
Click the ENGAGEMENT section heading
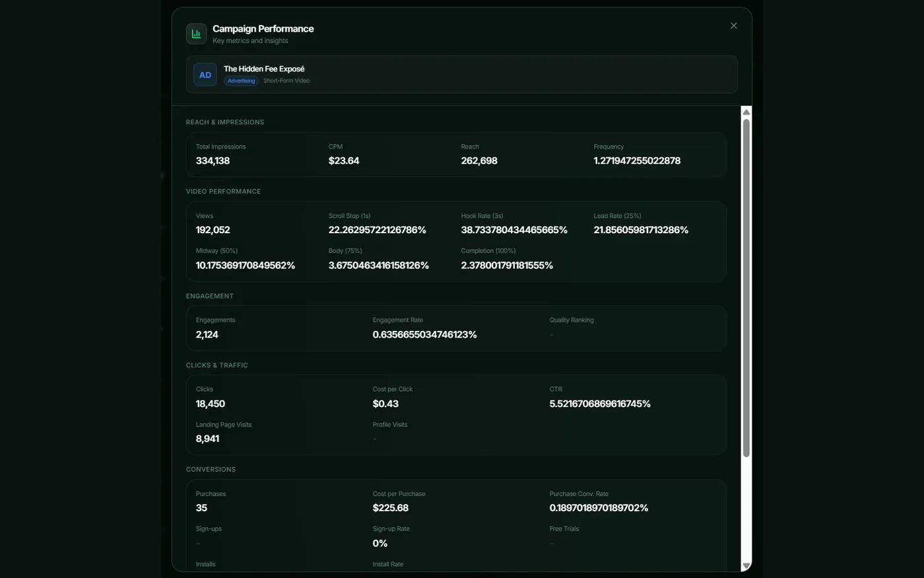click(210, 296)
